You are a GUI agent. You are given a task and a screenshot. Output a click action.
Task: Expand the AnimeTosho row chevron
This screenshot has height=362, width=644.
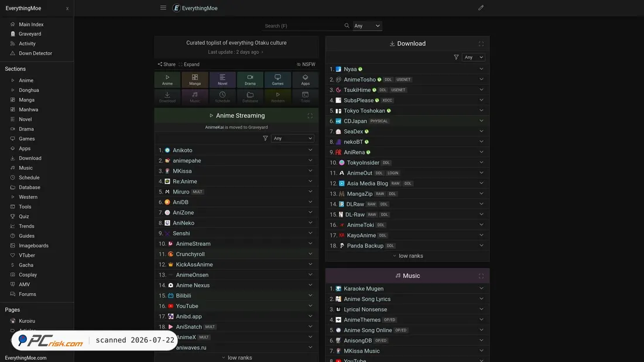(481, 79)
